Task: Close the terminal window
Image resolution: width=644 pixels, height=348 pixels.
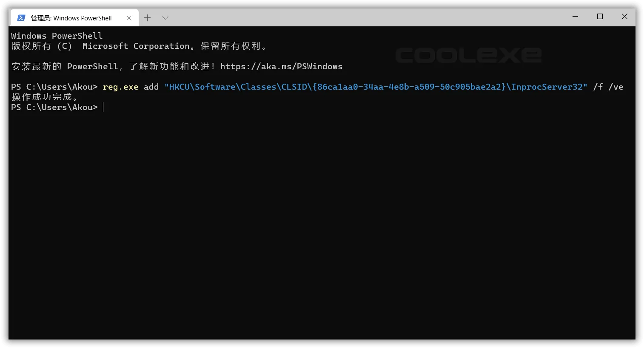Action: [x=624, y=17]
